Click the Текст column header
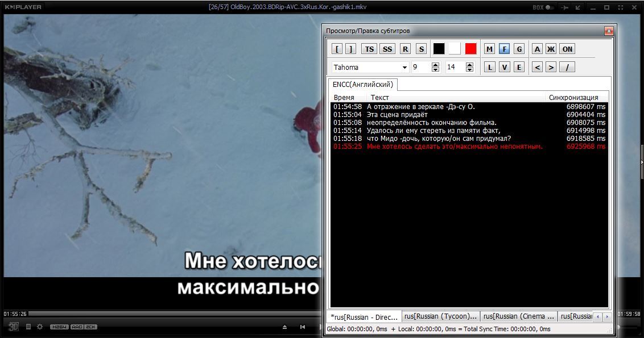This screenshot has height=338, width=644. click(456, 98)
